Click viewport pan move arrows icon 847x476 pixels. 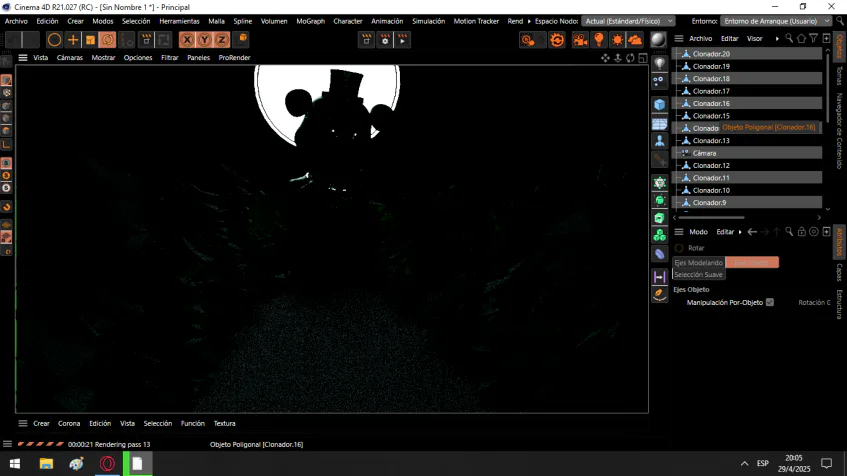pyautogui.click(x=605, y=58)
